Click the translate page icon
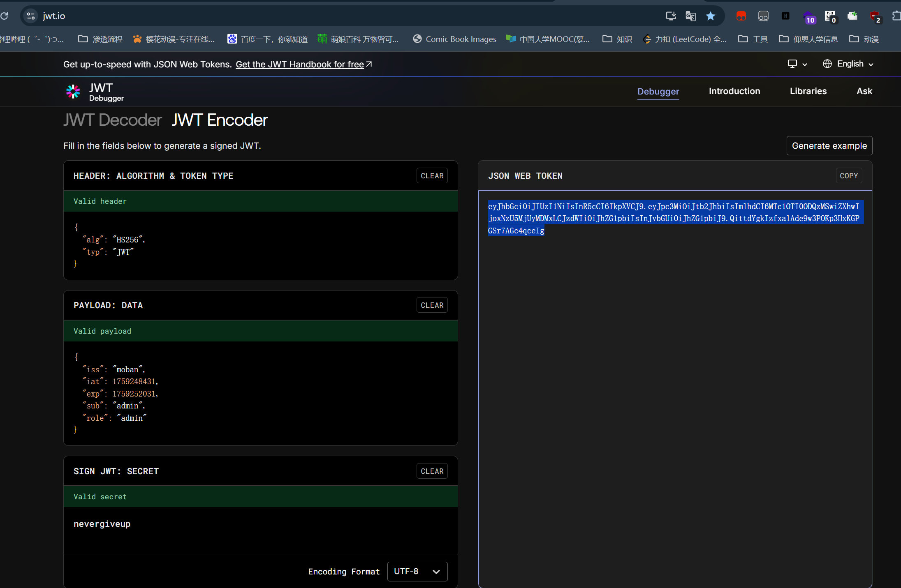The height and width of the screenshot is (588, 901). point(690,16)
